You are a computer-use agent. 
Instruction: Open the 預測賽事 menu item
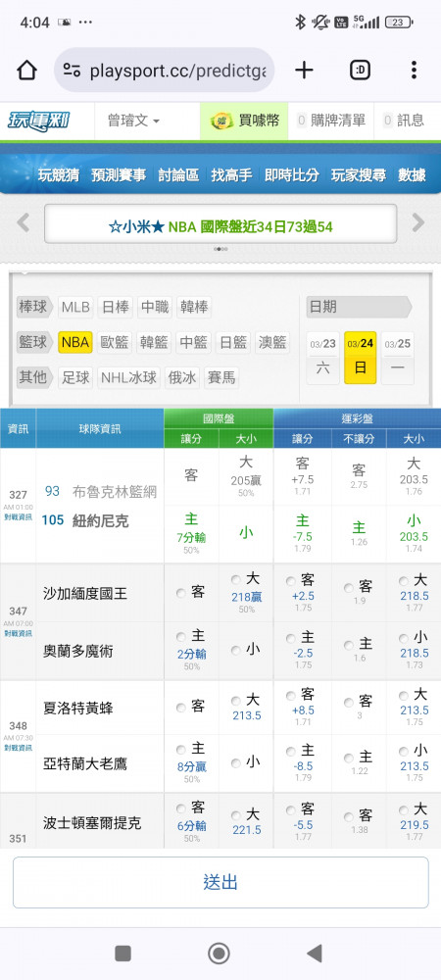[118, 175]
